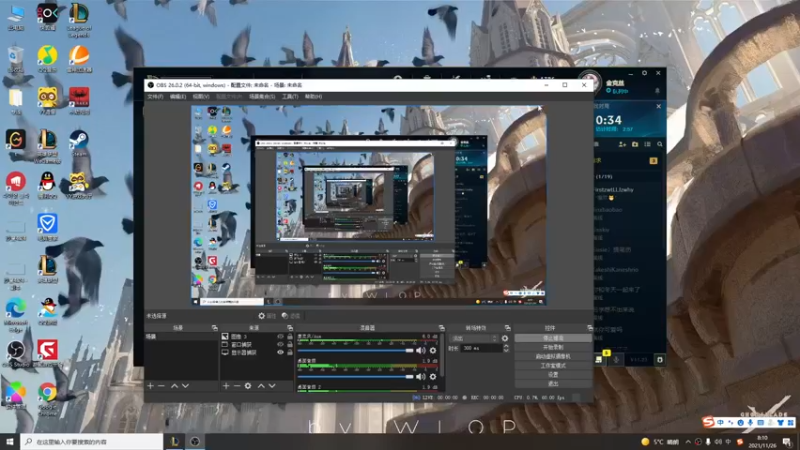Move scene up in Scenes panel
This screenshot has width=800, height=450.
point(174,386)
